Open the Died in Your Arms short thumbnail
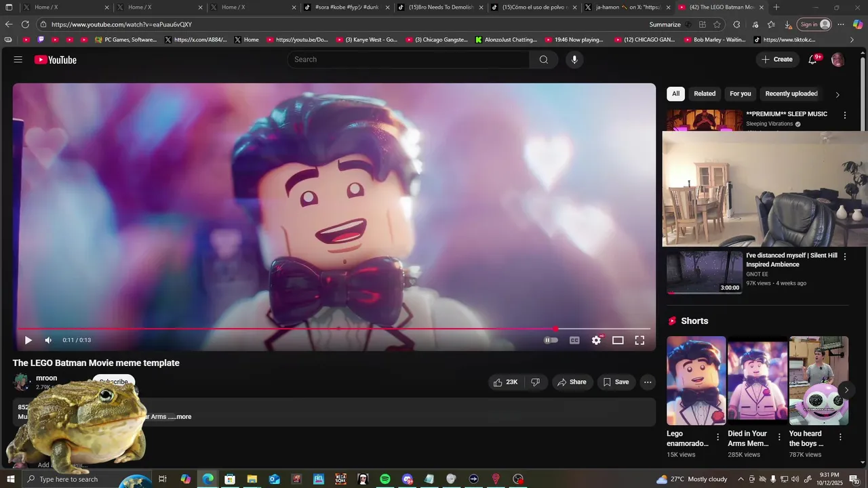868x488 pixels. point(757,381)
